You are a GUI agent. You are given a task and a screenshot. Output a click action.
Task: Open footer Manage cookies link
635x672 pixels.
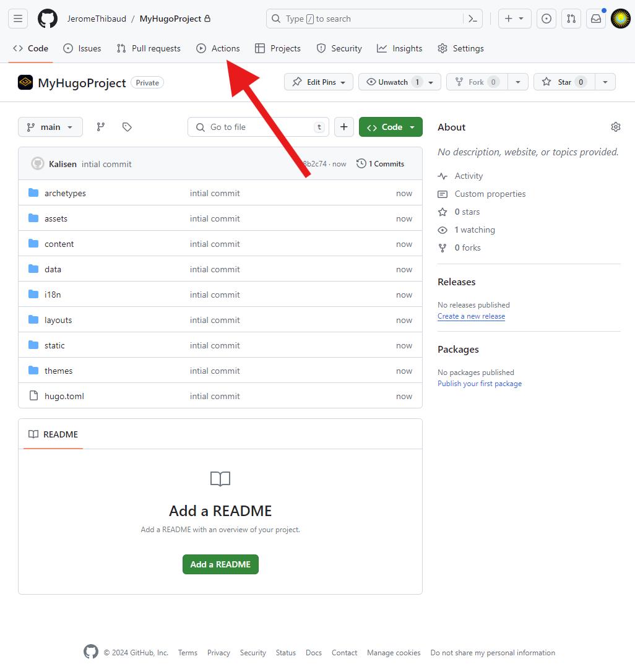(394, 652)
